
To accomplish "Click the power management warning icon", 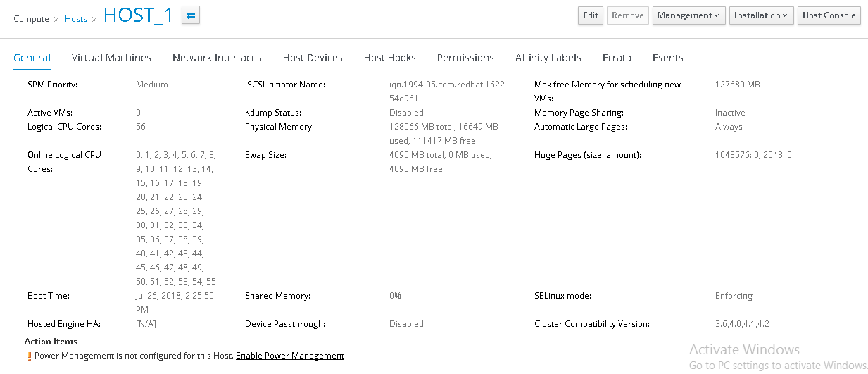I will coord(30,356).
